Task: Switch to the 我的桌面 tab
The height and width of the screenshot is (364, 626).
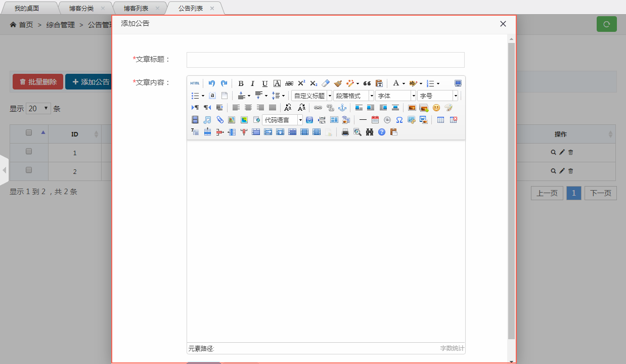Action: coord(27,8)
